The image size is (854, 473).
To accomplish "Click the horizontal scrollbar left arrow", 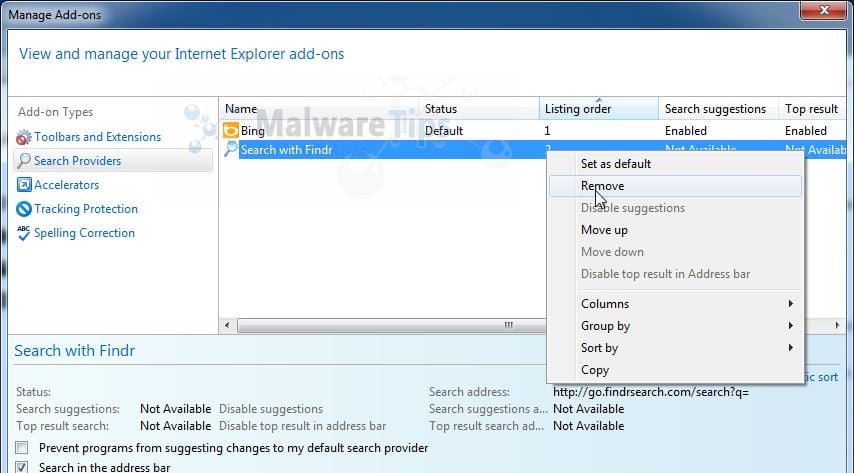I will tap(227, 325).
